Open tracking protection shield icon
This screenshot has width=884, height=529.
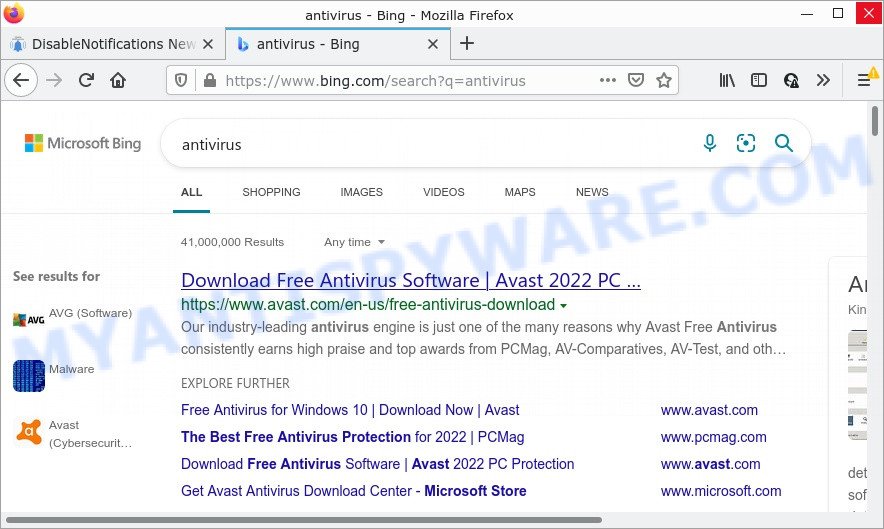pos(181,81)
